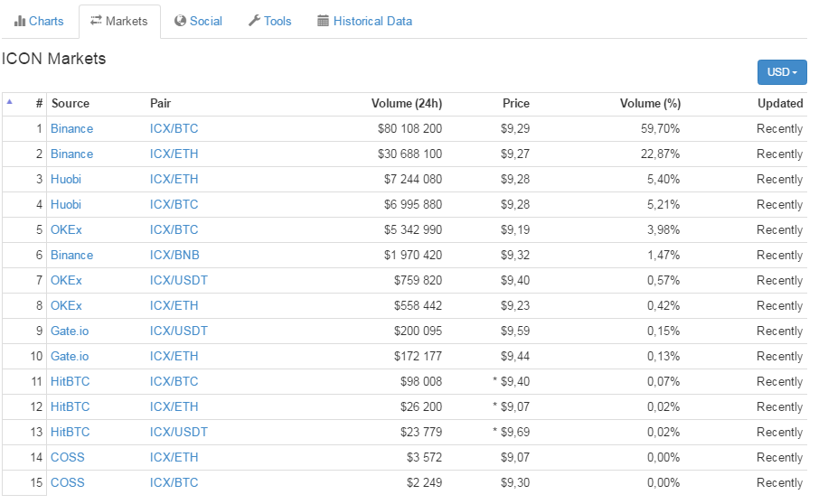Click the sort arrow in the # column
The width and height of the screenshot is (819, 504).
[x=10, y=102]
